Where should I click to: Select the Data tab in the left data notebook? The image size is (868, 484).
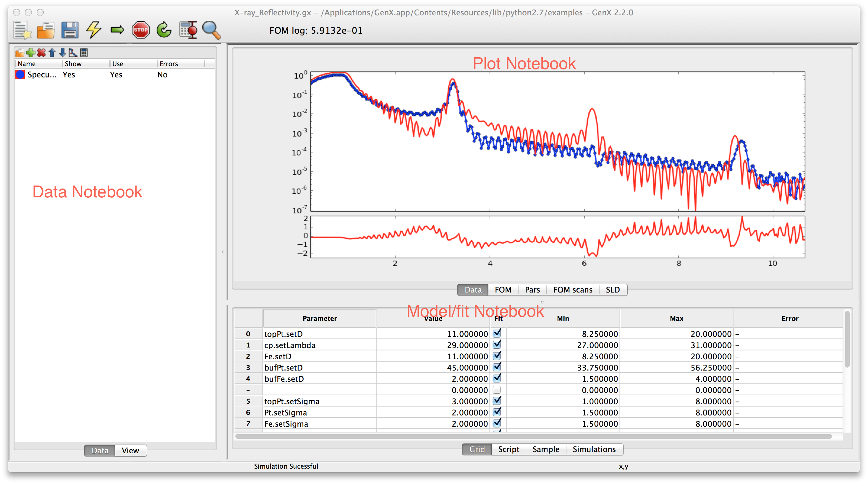tap(100, 451)
